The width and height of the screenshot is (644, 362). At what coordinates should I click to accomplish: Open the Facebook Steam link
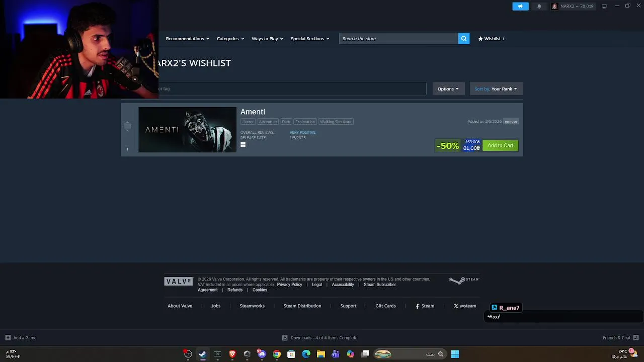pyautogui.click(x=425, y=306)
